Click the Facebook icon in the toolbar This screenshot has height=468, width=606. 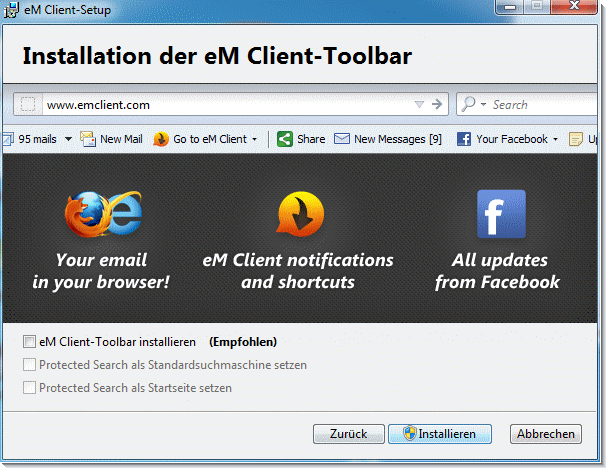464,139
